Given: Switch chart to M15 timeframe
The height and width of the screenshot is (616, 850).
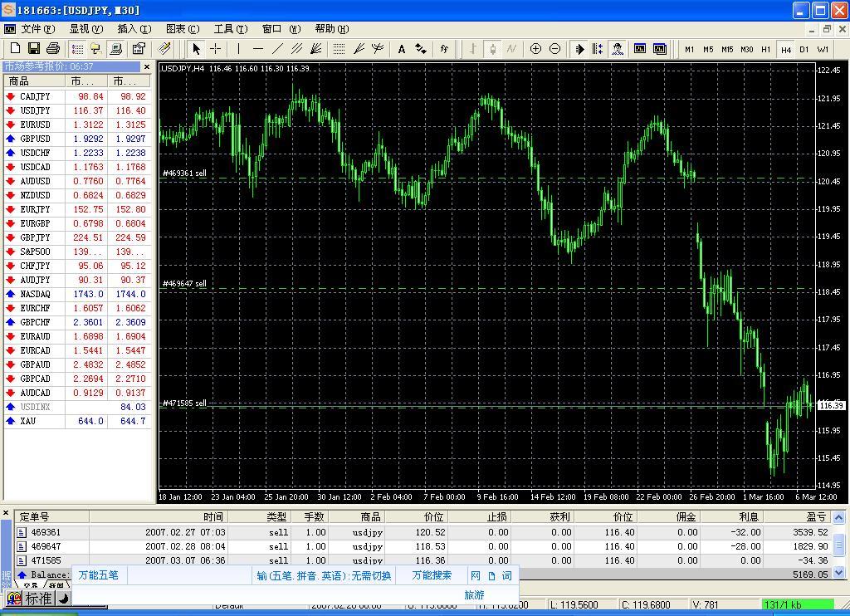Looking at the screenshot, I should (x=727, y=49).
